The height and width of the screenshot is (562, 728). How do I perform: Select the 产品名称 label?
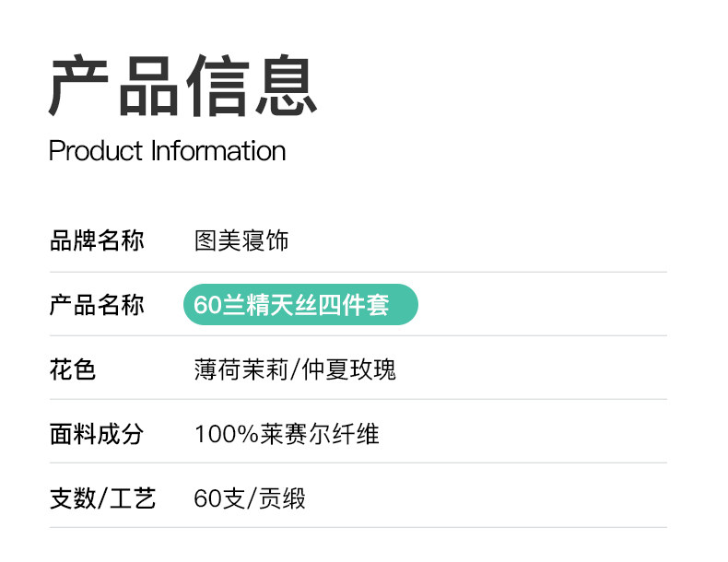coord(97,305)
